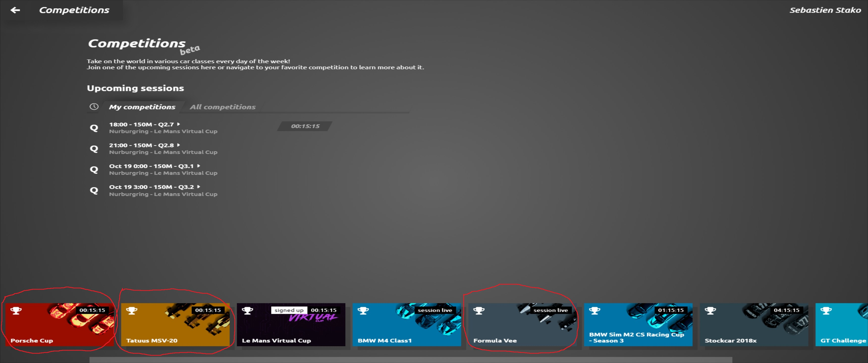Click trophy icon on Le Mans Virtual Cup card
The image size is (868, 363).
point(247,311)
